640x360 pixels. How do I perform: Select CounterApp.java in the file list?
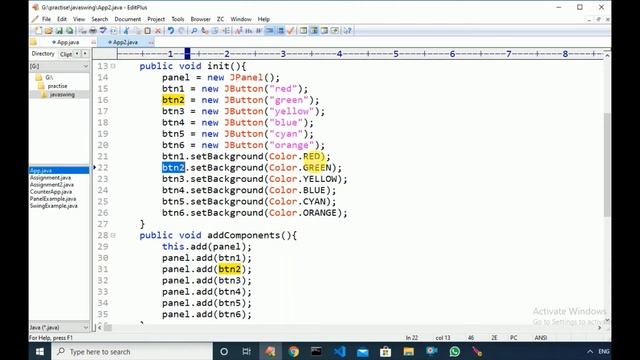[x=51, y=192]
